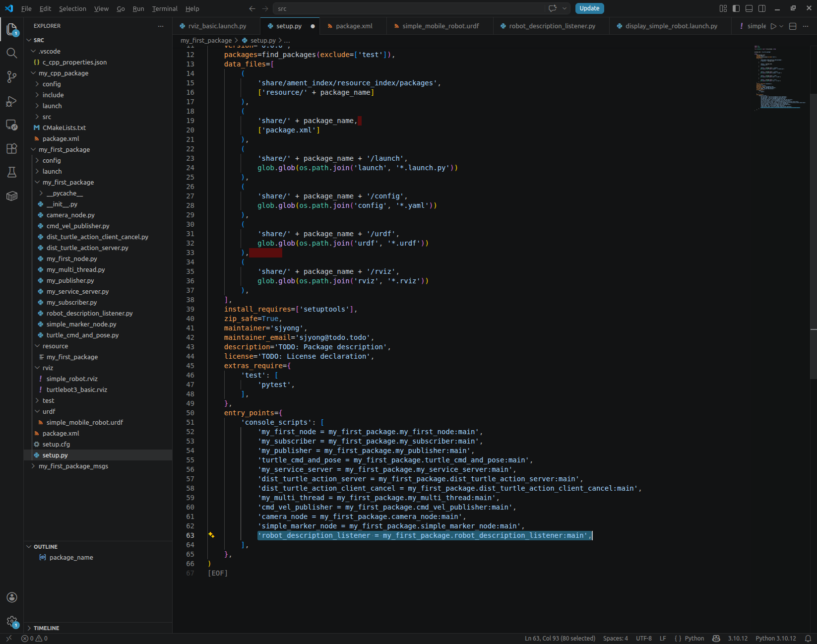
Task: Open the Extensions view
Action: point(12,148)
